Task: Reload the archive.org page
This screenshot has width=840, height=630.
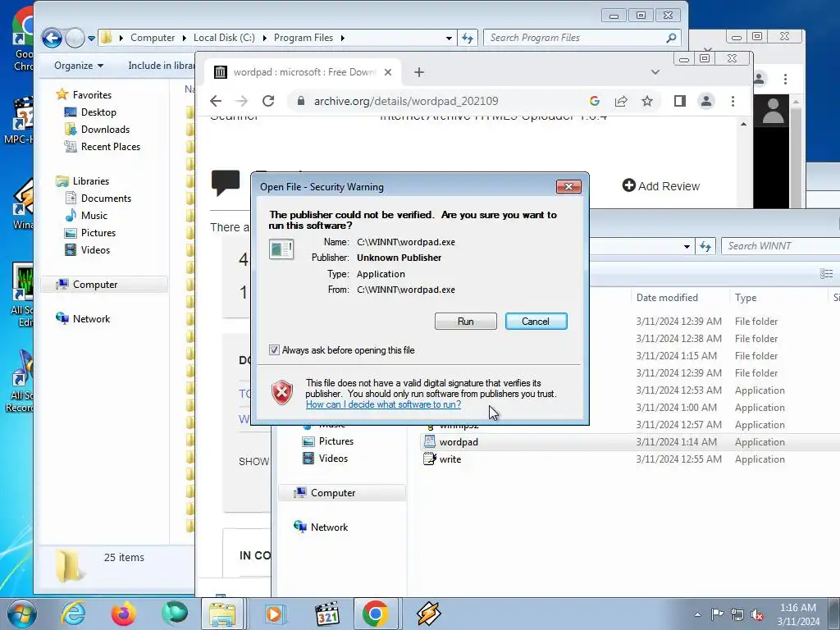Action: (268, 101)
